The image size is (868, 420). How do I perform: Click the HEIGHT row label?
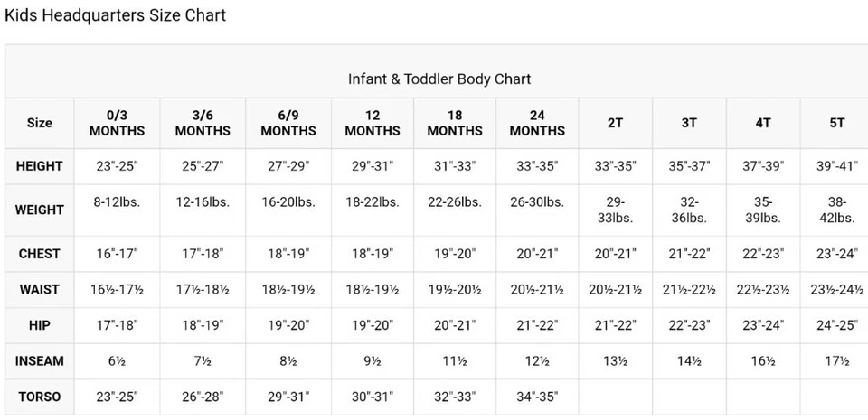pos(40,166)
